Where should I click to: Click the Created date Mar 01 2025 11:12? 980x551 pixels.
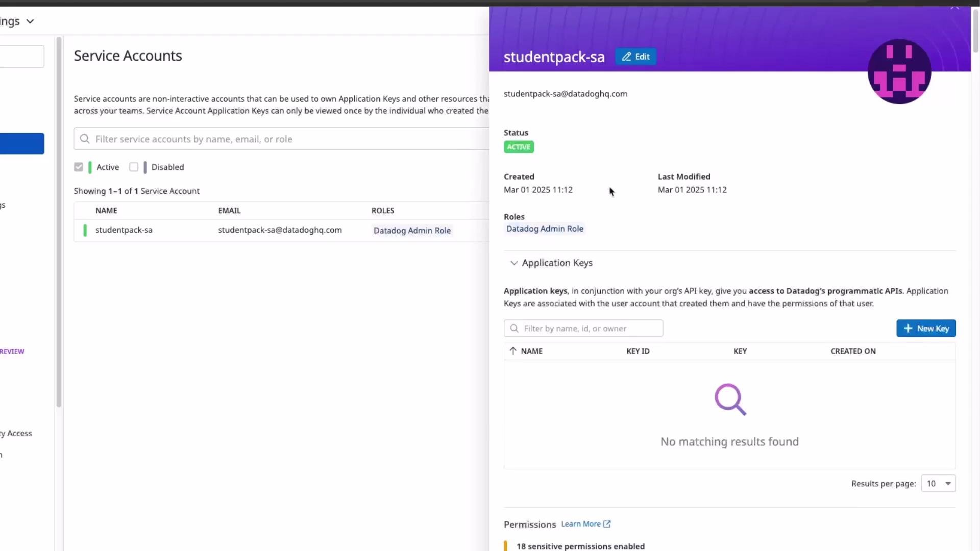[x=538, y=190]
